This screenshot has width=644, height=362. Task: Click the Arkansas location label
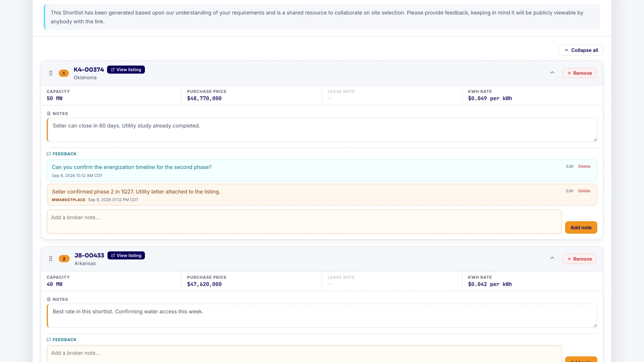point(85,263)
